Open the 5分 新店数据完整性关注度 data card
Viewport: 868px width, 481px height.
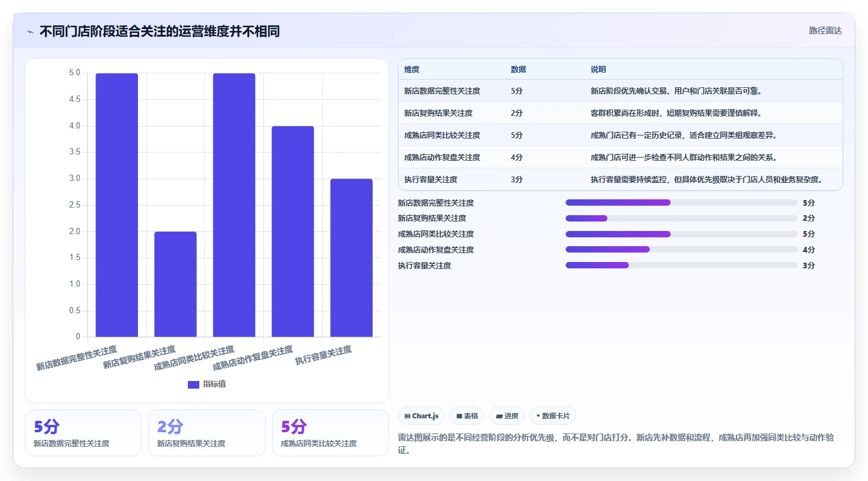point(83,433)
